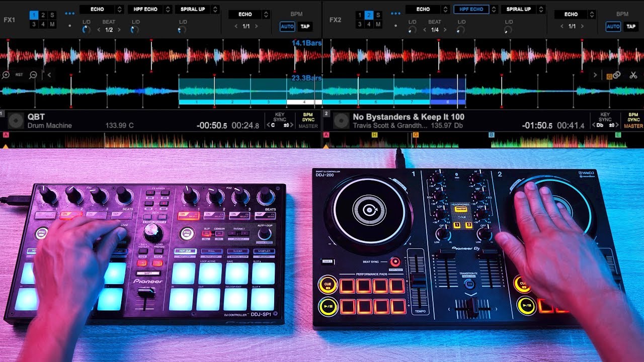Adjust FX1 first L/D knob under ECHO

pyautogui.click(x=87, y=30)
